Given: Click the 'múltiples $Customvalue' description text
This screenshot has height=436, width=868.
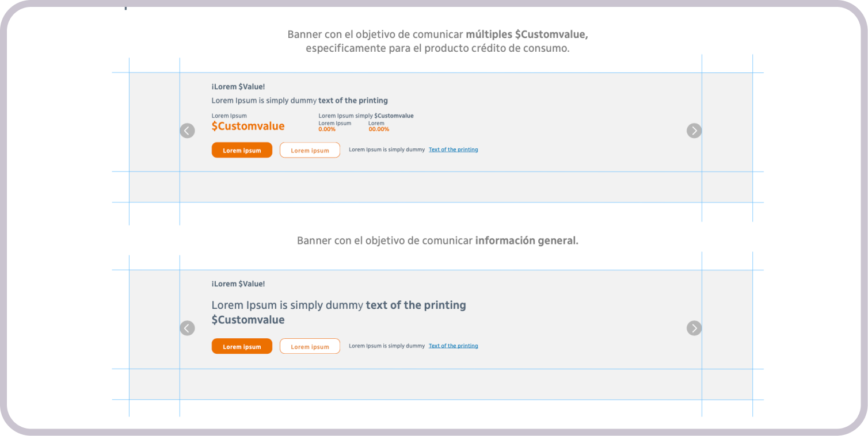Looking at the screenshot, I should pyautogui.click(x=527, y=35).
